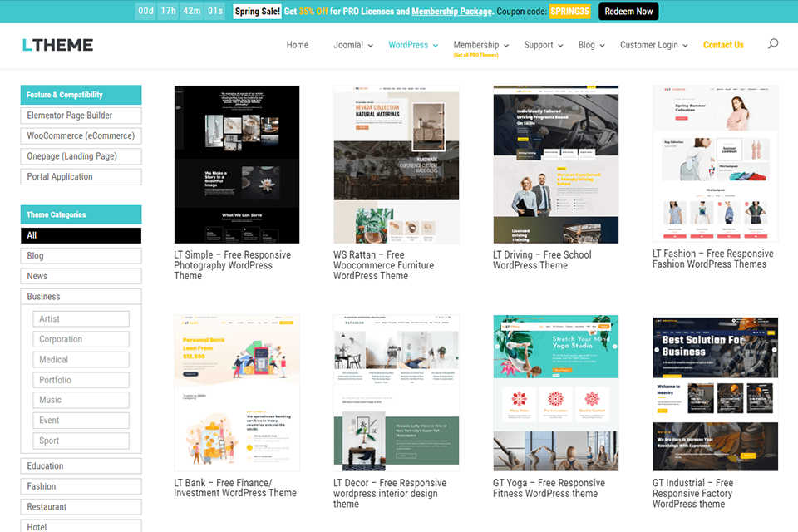Expand the Support menu chevron

(x=560, y=46)
